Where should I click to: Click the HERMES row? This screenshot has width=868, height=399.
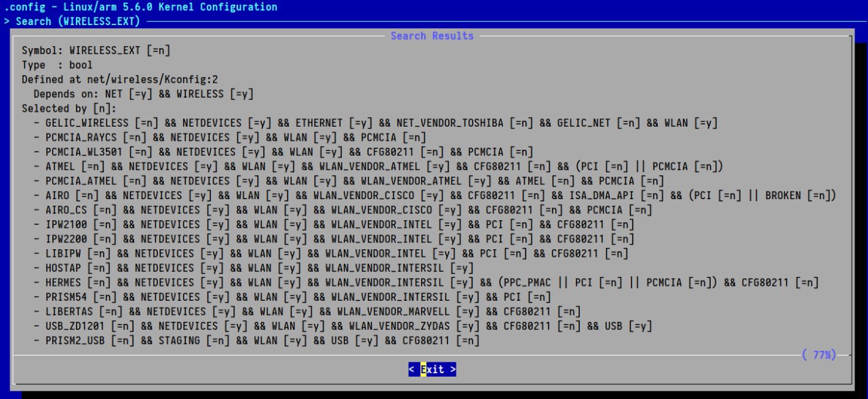427,282
